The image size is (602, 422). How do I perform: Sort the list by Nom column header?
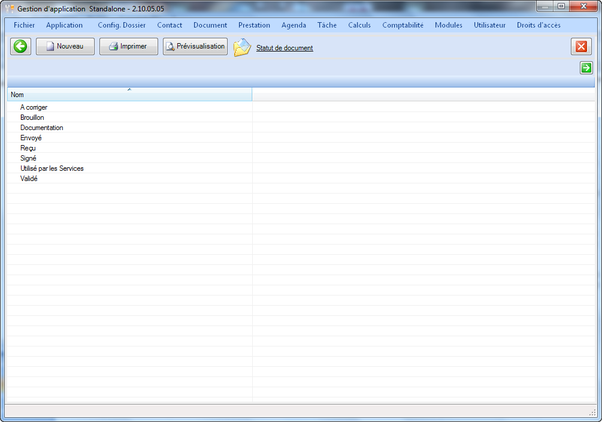[128, 95]
